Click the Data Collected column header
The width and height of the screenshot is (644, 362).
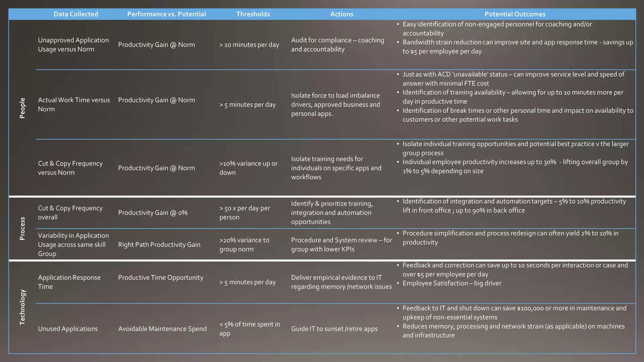(x=76, y=14)
